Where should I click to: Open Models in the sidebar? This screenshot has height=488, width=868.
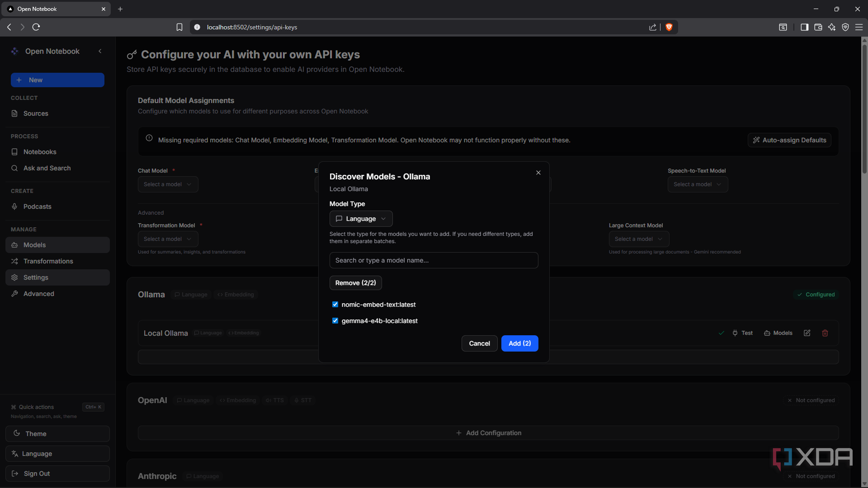(x=57, y=245)
